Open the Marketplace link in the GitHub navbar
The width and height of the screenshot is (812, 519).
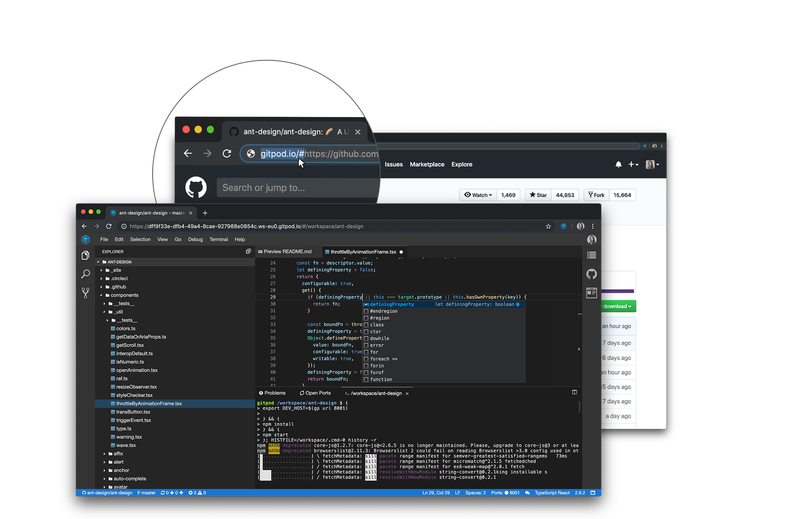(427, 164)
